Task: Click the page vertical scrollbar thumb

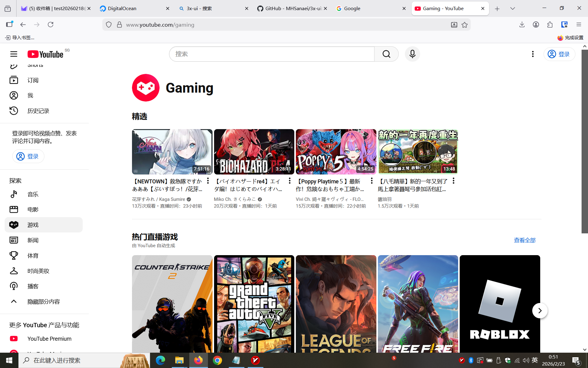Action: click(585, 141)
